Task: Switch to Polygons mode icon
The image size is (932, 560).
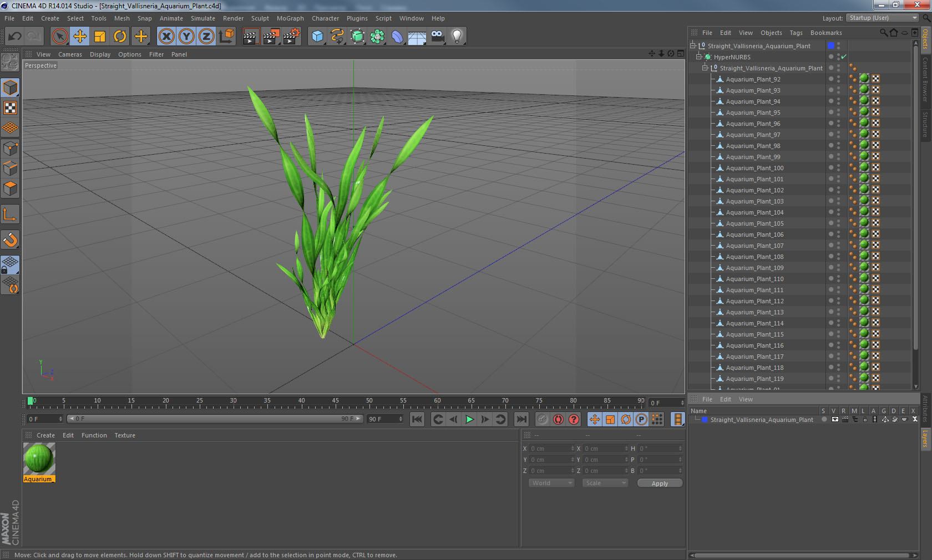Action: [10, 189]
